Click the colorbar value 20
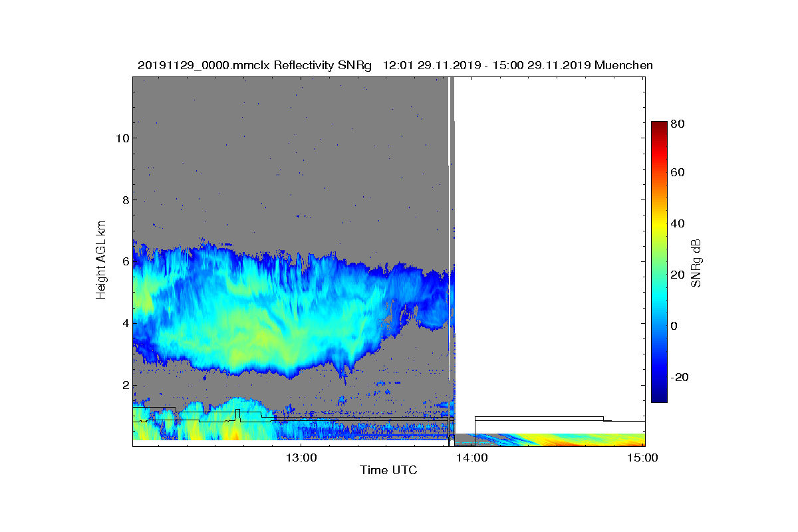798x532 pixels. pos(679,275)
